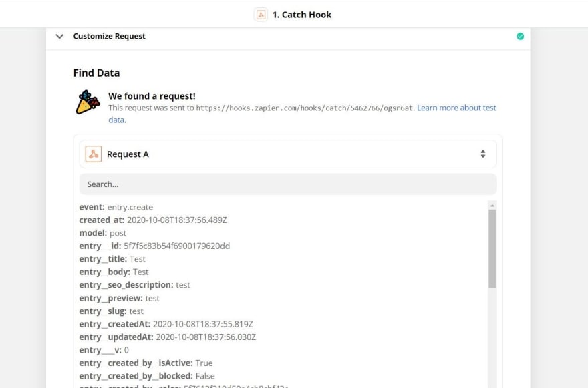Select the entry__preview: test row

pos(119,298)
